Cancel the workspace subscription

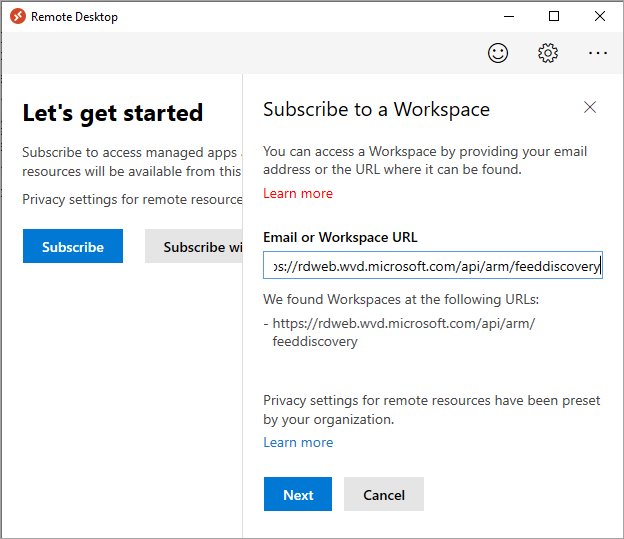pyautogui.click(x=384, y=494)
